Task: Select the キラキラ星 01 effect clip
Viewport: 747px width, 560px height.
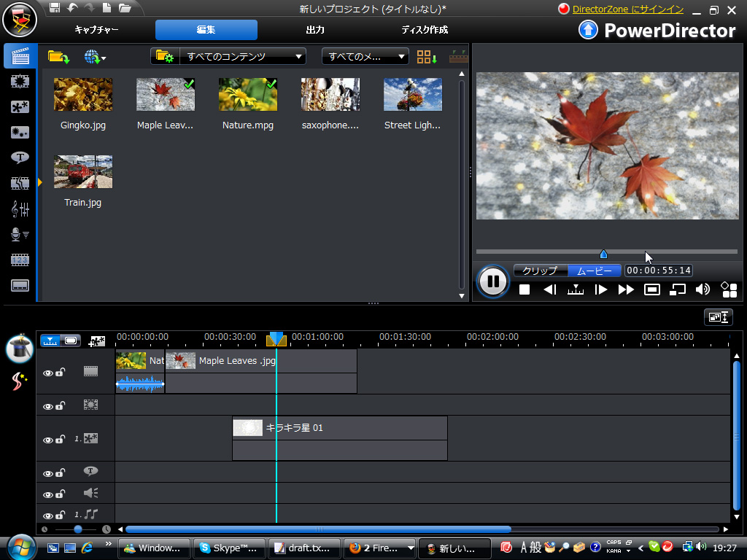Action: pos(339,428)
